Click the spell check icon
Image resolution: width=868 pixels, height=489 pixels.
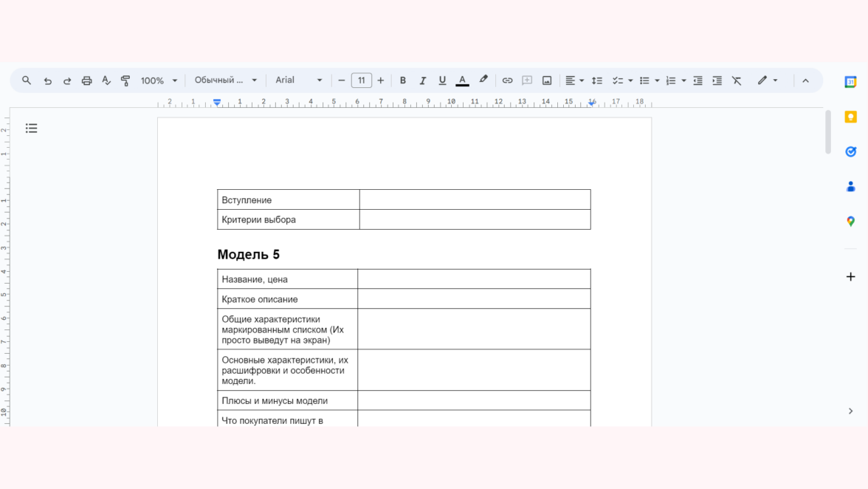[106, 81]
